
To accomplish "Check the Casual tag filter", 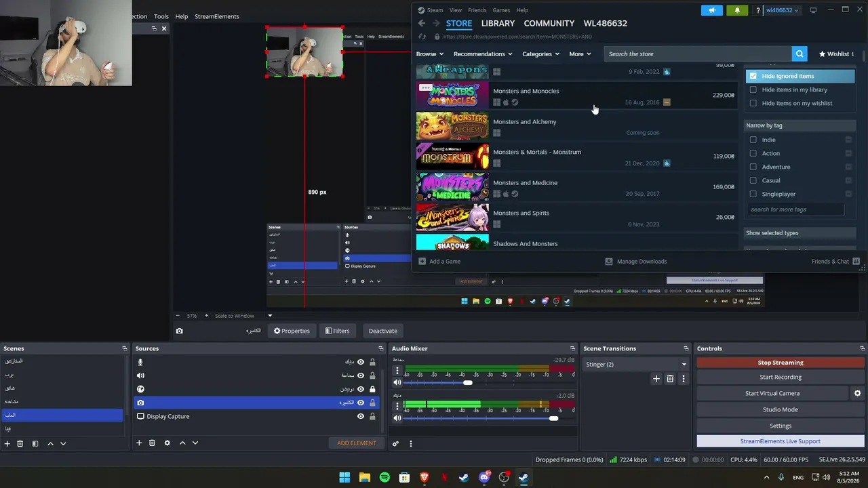I will [x=753, y=180].
